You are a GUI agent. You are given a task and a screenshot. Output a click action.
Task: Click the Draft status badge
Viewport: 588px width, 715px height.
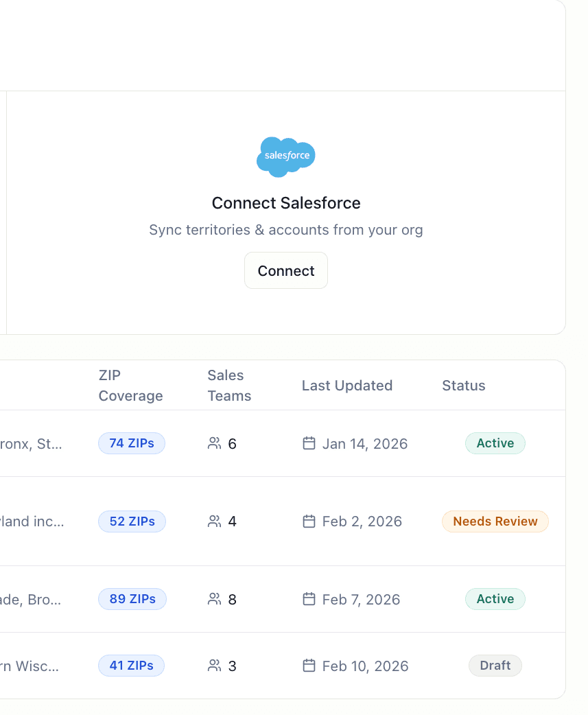click(495, 666)
